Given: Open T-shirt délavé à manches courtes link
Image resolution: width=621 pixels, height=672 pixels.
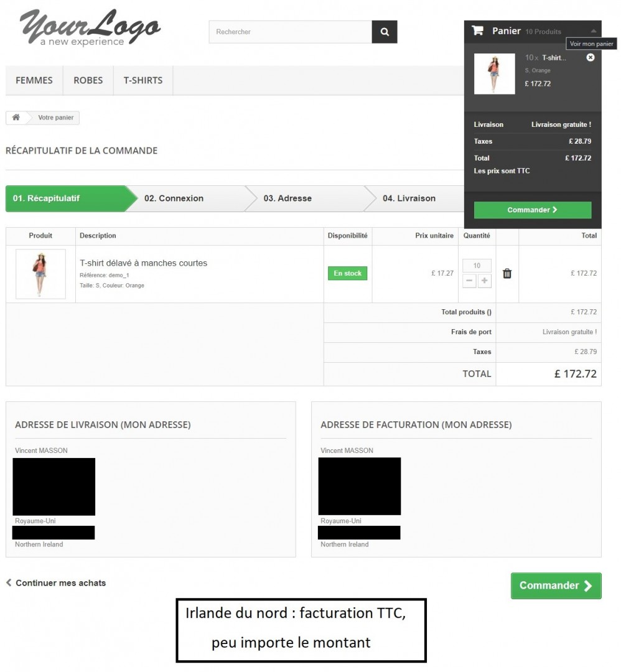Looking at the screenshot, I should [x=144, y=263].
